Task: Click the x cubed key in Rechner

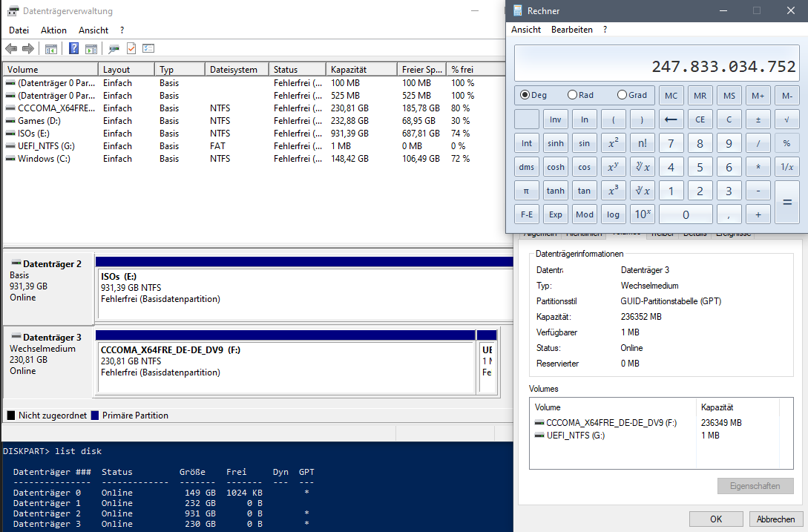Action: (x=613, y=191)
